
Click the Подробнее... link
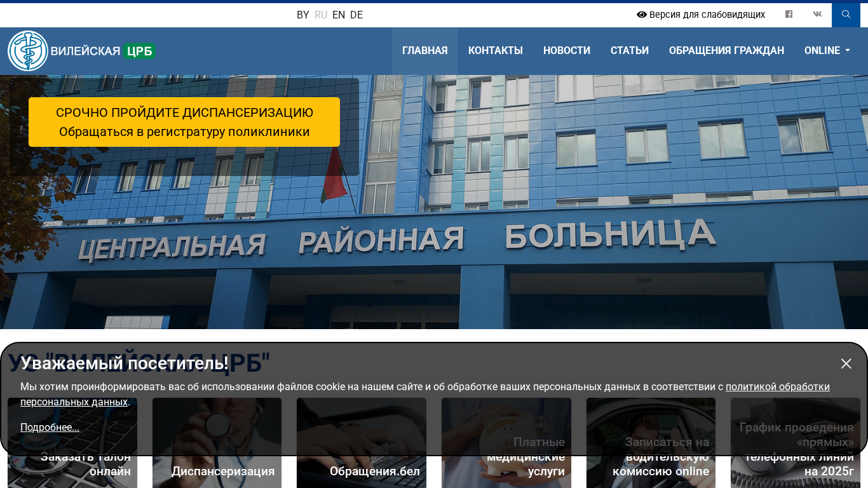click(50, 427)
